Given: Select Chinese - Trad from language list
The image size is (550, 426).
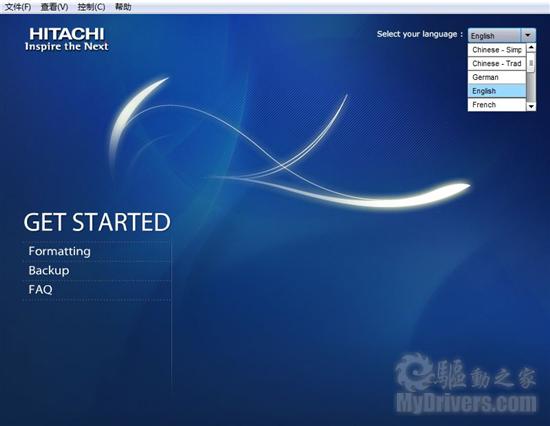Looking at the screenshot, I should tap(497, 64).
